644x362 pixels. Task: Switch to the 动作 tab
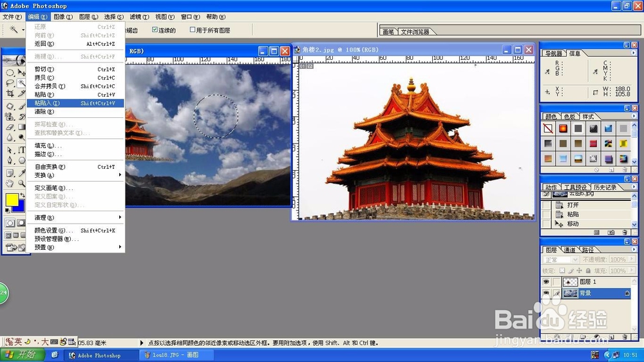click(551, 187)
